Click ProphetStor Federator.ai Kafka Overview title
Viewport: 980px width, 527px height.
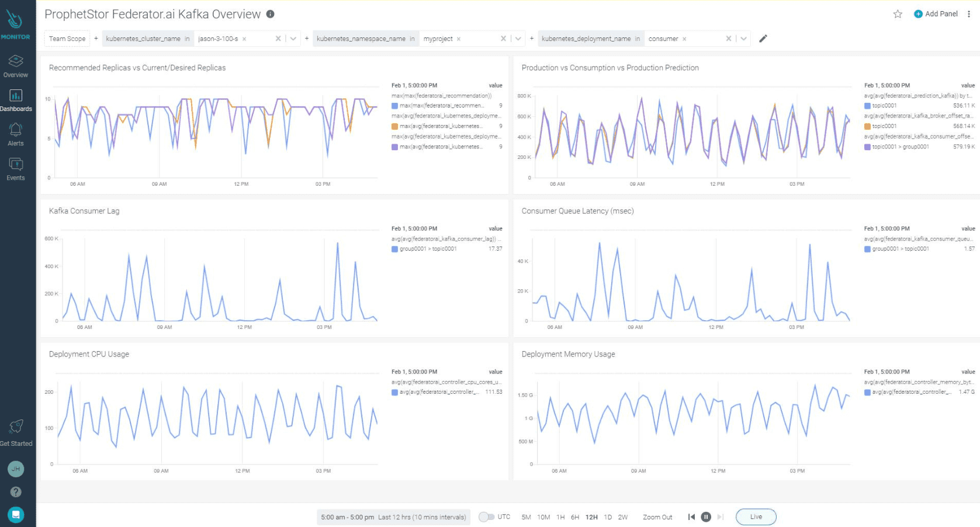(x=153, y=14)
